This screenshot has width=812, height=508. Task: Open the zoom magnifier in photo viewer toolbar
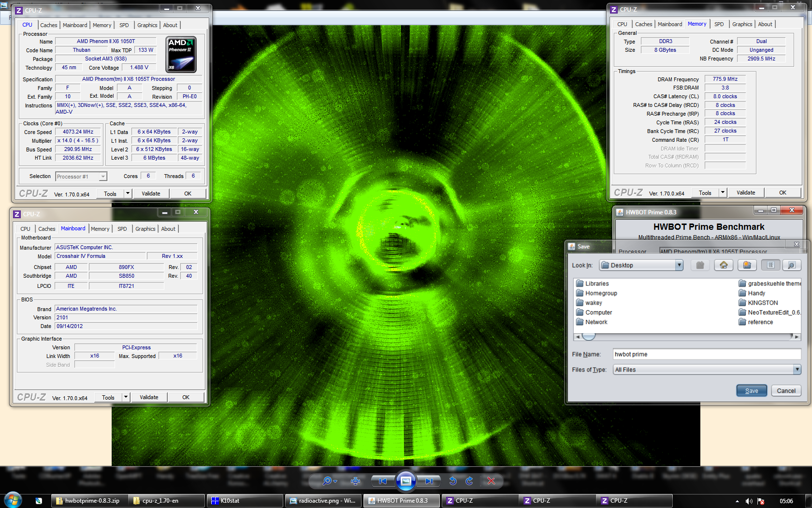[327, 481]
